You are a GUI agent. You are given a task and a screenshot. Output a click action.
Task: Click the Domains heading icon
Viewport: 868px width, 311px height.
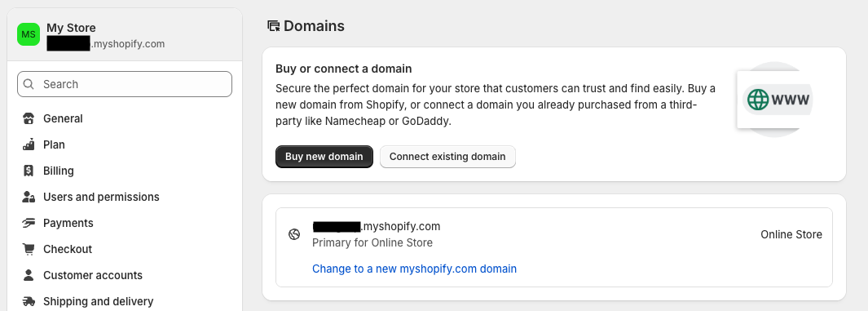(x=274, y=26)
